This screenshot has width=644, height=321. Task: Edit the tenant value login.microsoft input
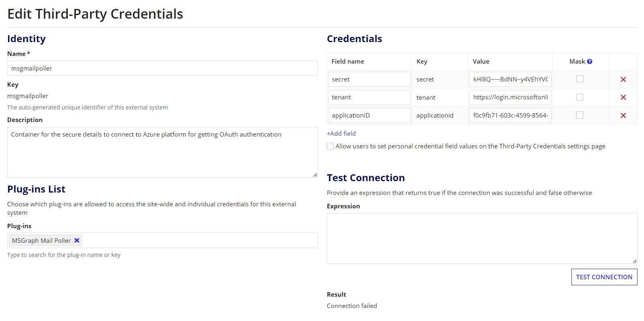[510, 97]
